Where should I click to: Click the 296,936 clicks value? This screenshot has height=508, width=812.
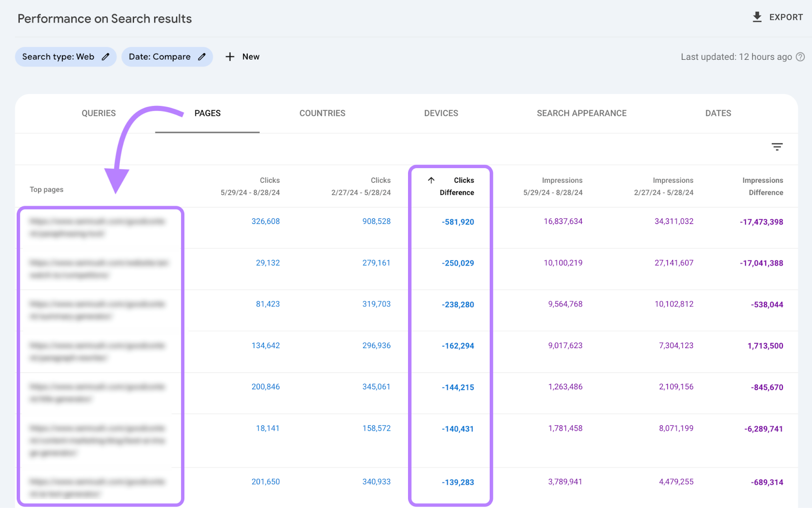[x=377, y=346]
